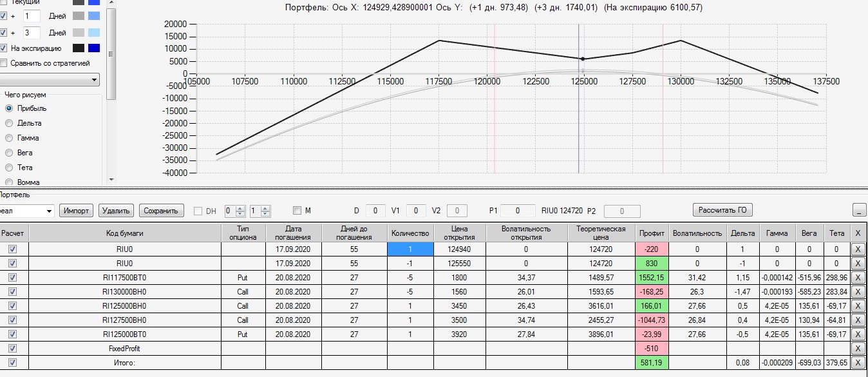
Task: Click the settings panel scrollbar thumb
Action: pos(111,54)
